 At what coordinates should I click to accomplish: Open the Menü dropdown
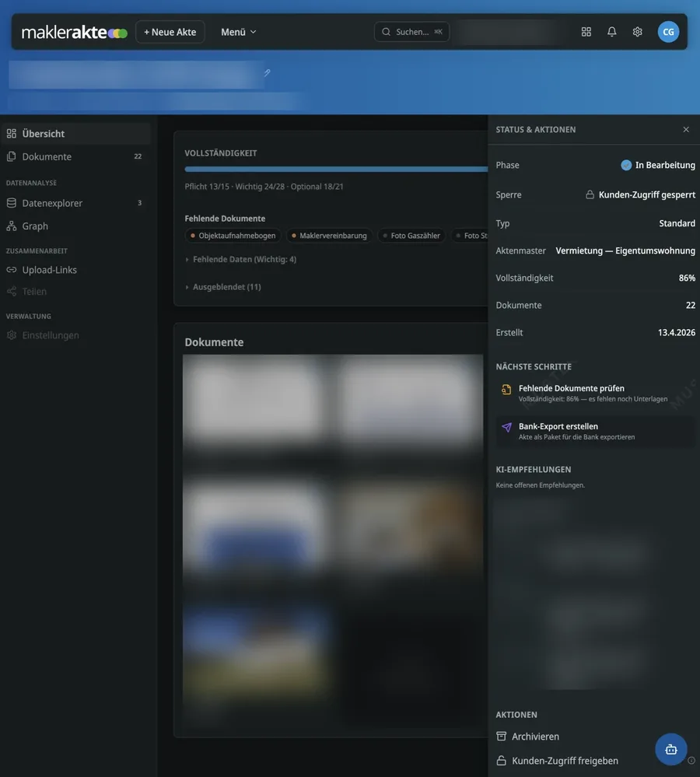click(x=238, y=32)
